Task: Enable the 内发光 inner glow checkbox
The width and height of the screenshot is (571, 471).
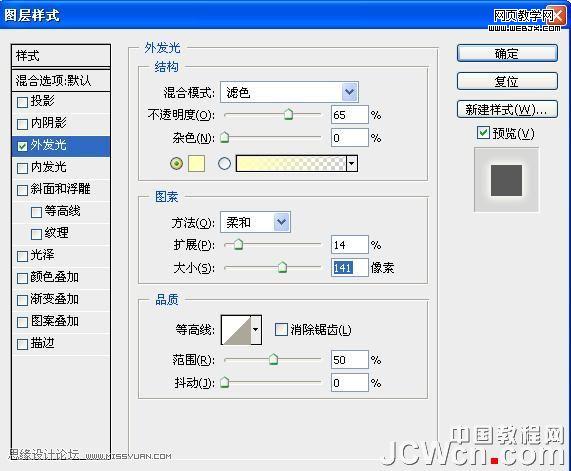Action: (22, 168)
